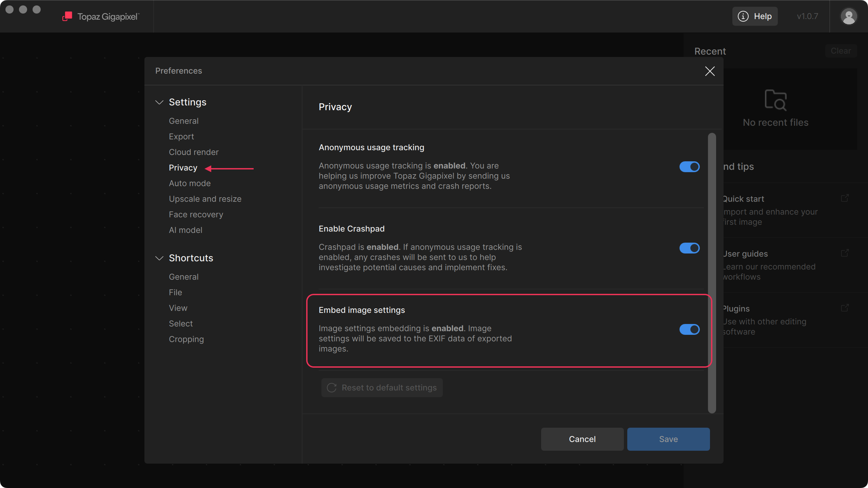Collapse the Settings section chevron
This screenshot has width=868, height=488.
pyautogui.click(x=159, y=102)
